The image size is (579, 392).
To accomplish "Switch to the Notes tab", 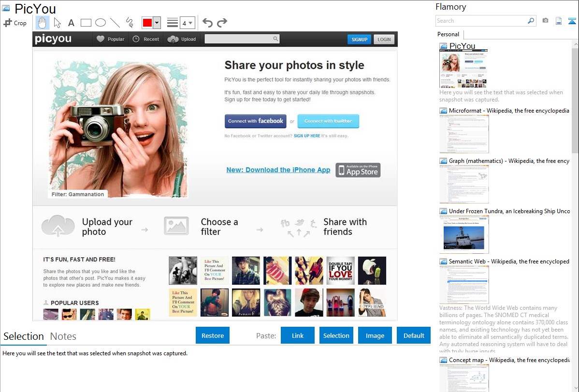I will point(63,336).
